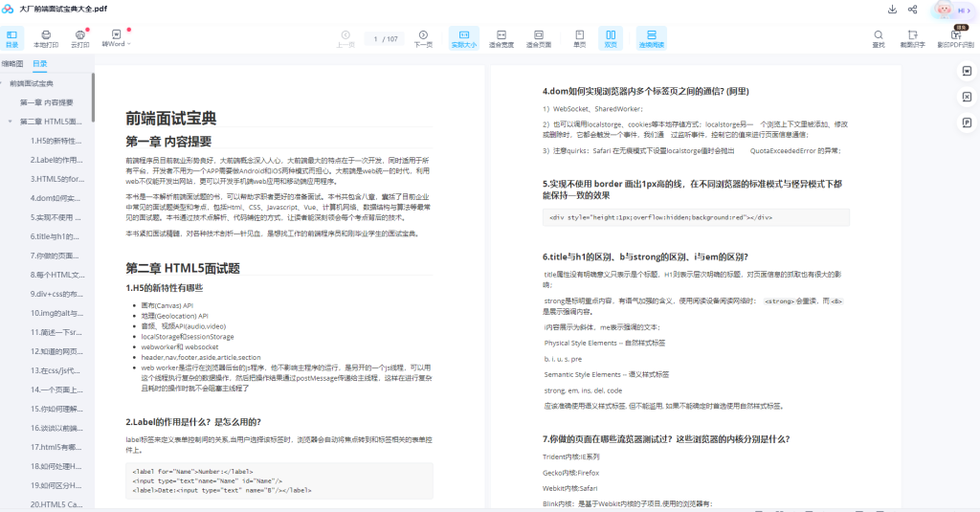Open outline entry 6.title与h1的
Image resolution: width=980 pixels, height=512 pixels.
click(55, 236)
